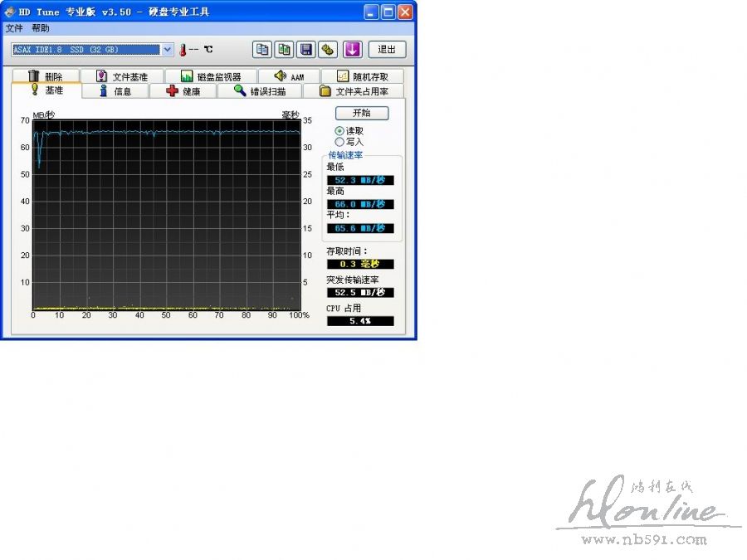Expand the ASAX SSD drive dropdown
The height and width of the screenshot is (560, 747).
coord(167,50)
